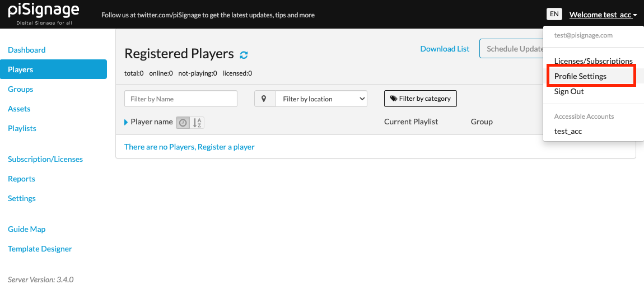Image resolution: width=644 pixels, height=298 pixels.
Task: Select Licenses/Subscriptions in the account menu
Action: [x=594, y=61]
